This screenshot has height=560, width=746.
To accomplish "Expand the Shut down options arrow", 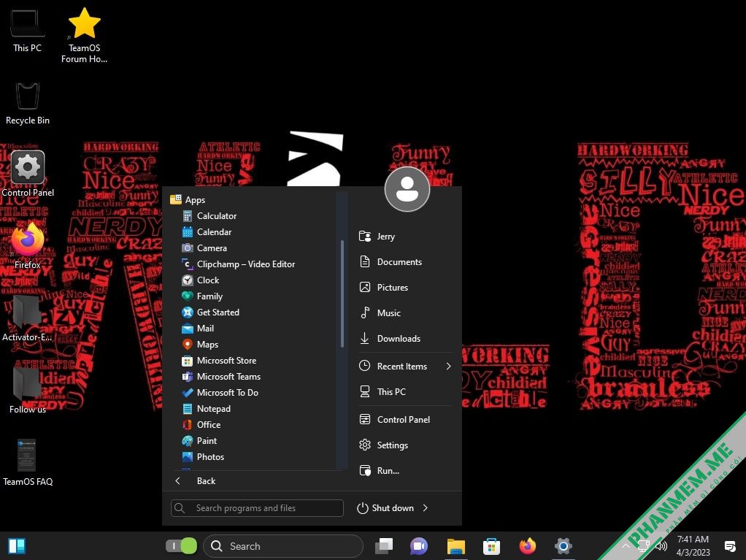I will [x=426, y=508].
